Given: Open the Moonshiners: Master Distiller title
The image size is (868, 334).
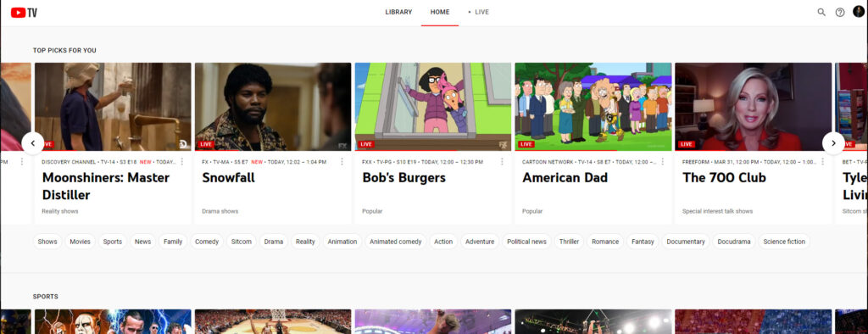Looking at the screenshot, I should pos(106,186).
